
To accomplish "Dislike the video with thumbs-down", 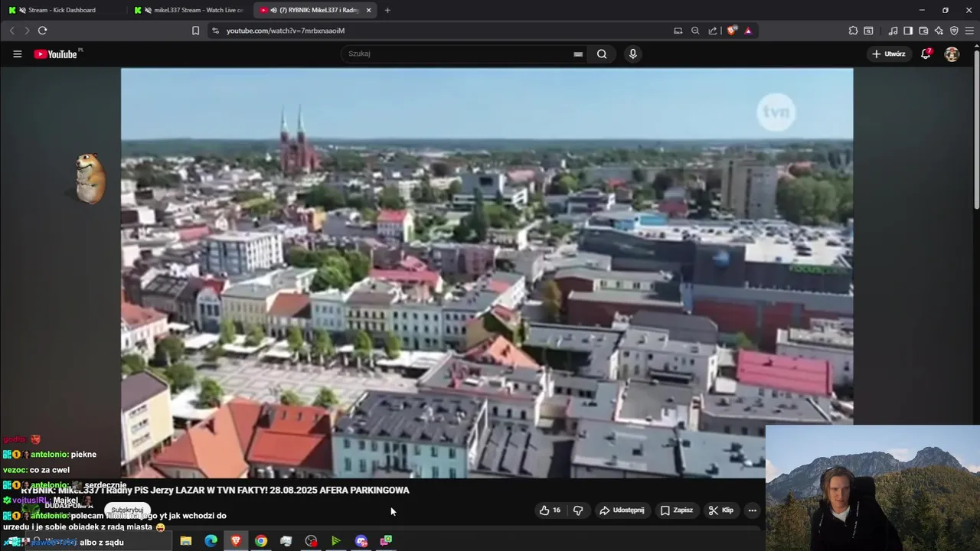I will [x=578, y=510].
